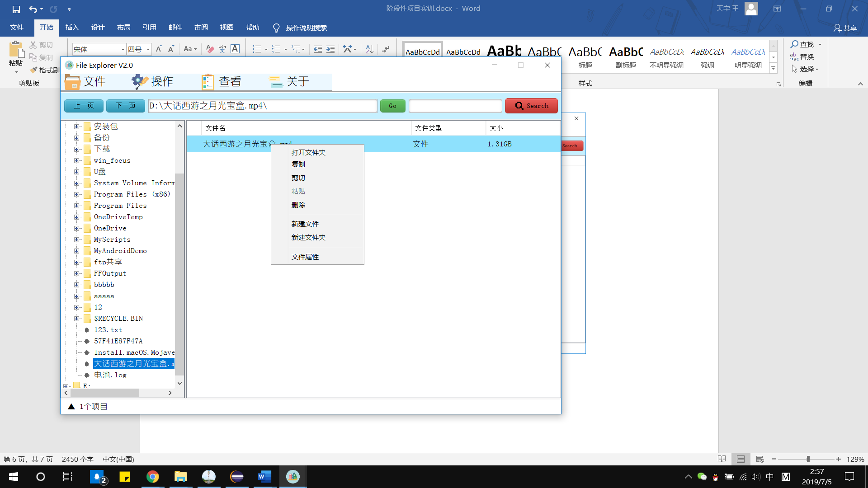
Task: Expand the $RECYCLE.BIN folder node
Action: 77,319
